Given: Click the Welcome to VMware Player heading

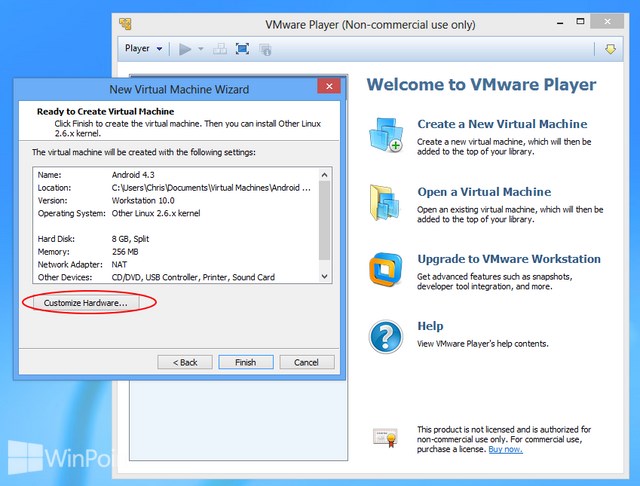Looking at the screenshot, I should point(481,85).
